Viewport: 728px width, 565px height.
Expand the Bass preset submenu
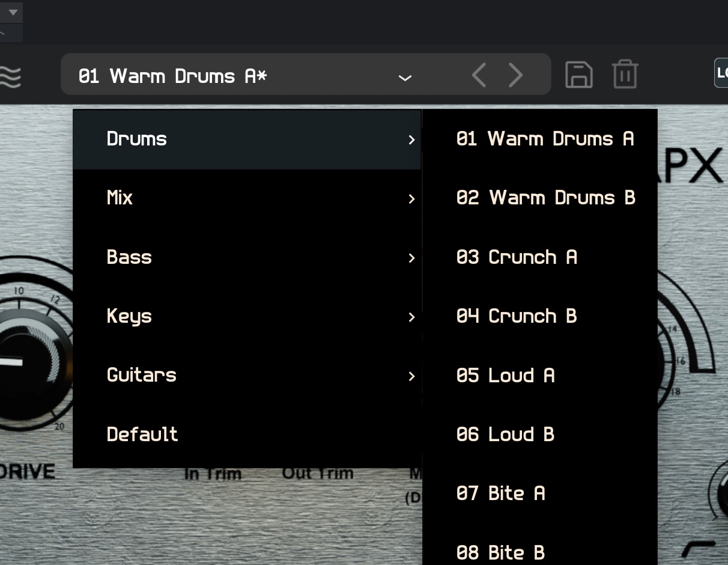coord(246,257)
